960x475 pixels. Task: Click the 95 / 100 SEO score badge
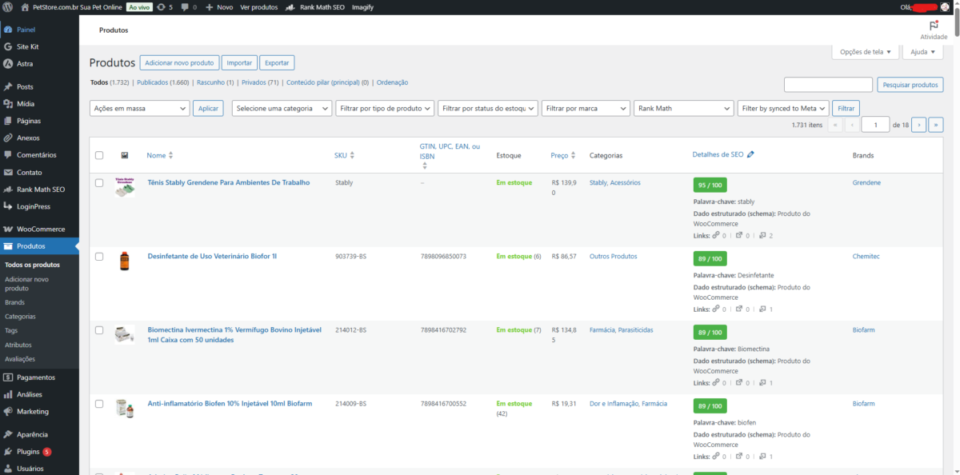coord(710,185)
